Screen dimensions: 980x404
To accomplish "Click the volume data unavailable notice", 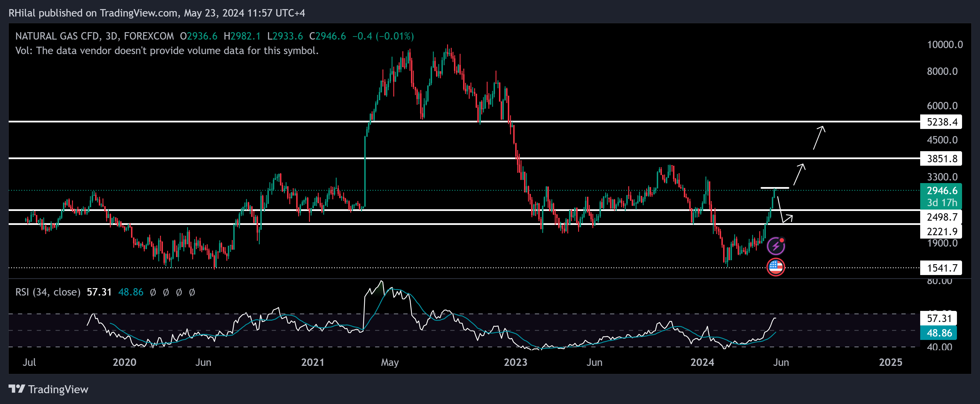I will (167, 51).
